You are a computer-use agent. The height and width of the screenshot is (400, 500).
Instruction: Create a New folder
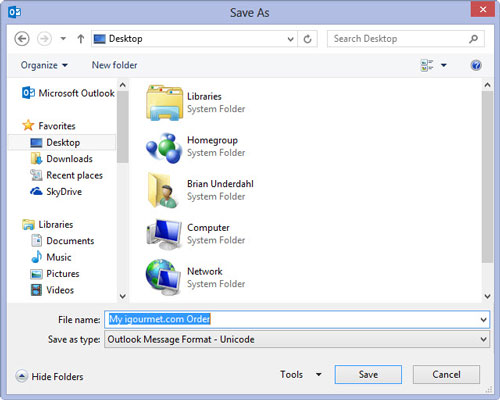click(114, 65)
